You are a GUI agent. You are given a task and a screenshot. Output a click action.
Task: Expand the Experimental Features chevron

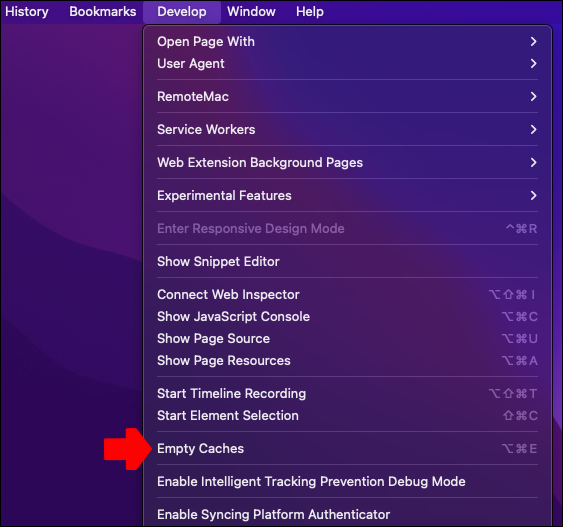pos(534,196)
